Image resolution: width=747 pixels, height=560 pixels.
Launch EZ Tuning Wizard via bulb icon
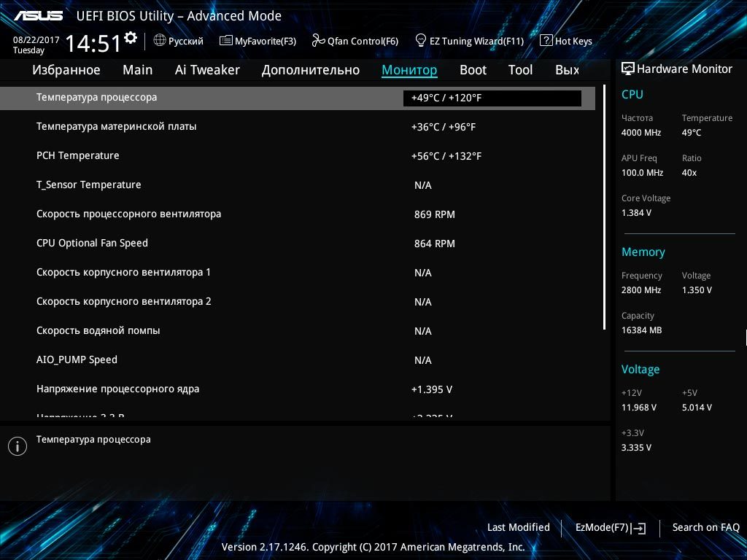[x=420, y=41]
